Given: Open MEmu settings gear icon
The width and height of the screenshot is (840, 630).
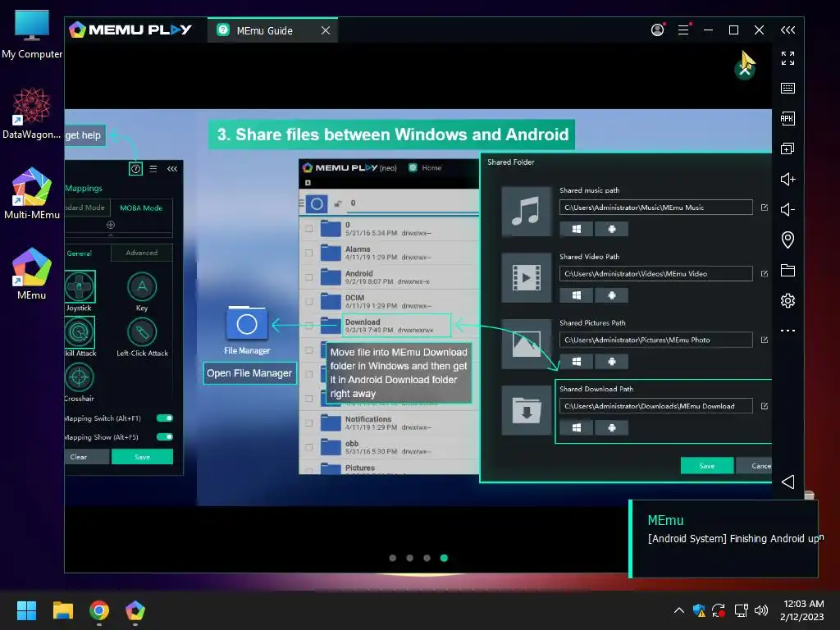Looking at the screenshot, I should point(787,300).
